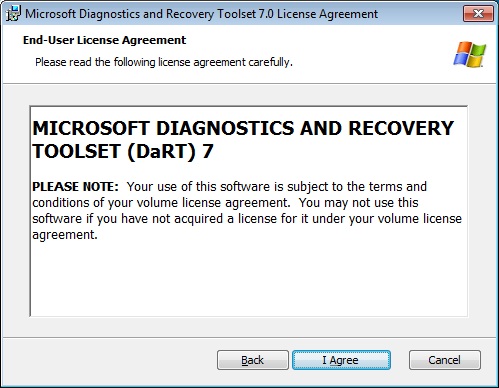Image resolution: width=499 pixels, height=388 pixels.
Task: Accept the license with I Agree
Action: [x=341, y=360]
